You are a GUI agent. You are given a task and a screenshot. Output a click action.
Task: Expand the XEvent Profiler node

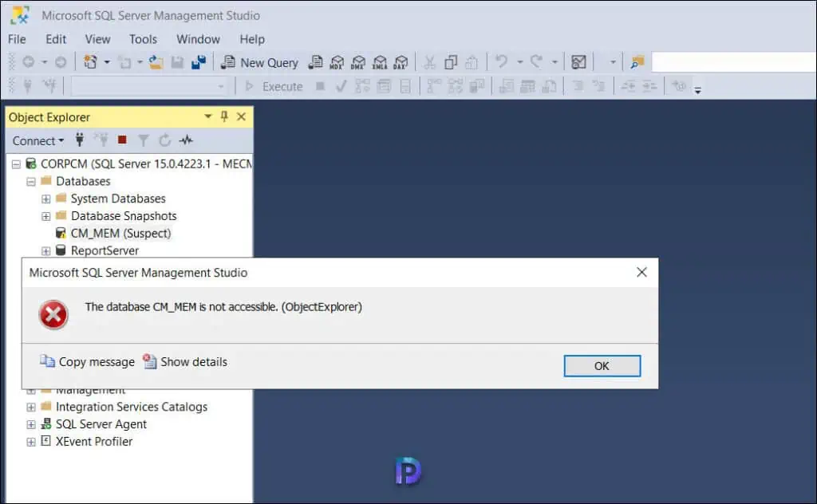31,442
